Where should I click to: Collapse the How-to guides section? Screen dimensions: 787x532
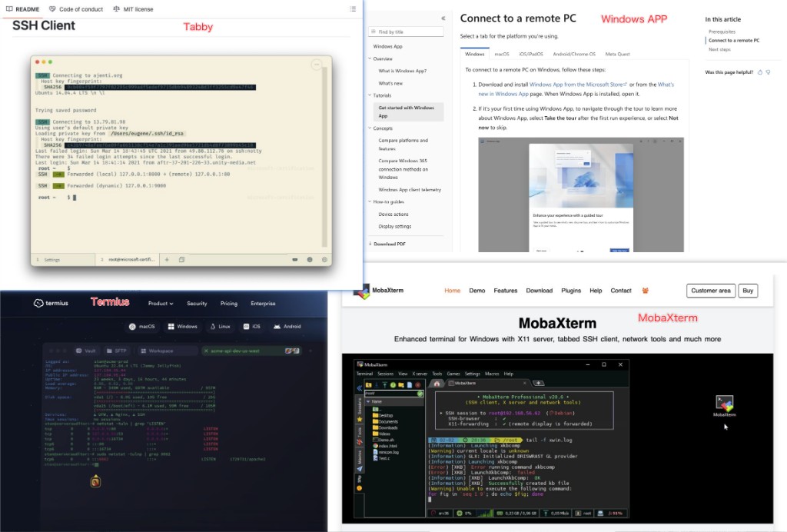click(x=370, y=201)
